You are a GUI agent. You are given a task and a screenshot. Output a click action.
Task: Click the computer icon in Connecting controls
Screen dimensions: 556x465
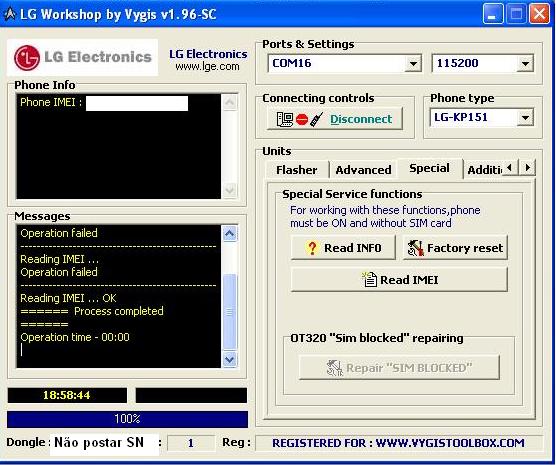pos(285,119)
